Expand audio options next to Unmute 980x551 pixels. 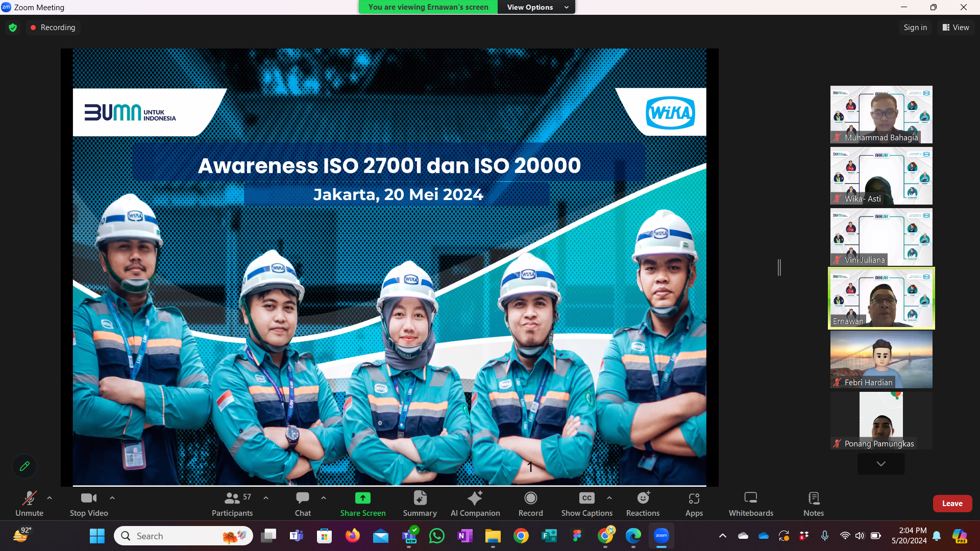(x=49, y=498)
